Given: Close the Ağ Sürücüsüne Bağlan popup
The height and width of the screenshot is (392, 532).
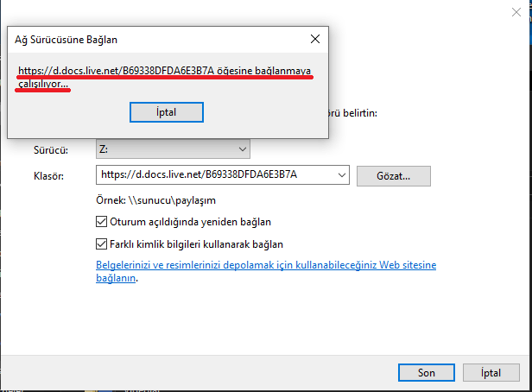Looking at the screenshot, I should click(x=315, y=39).
